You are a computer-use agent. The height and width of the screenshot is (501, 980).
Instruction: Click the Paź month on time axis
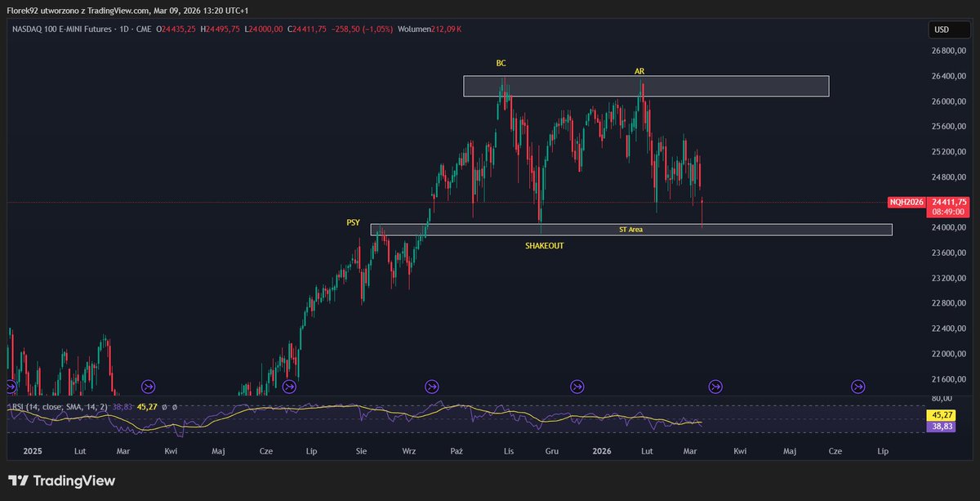pos(457,450)
